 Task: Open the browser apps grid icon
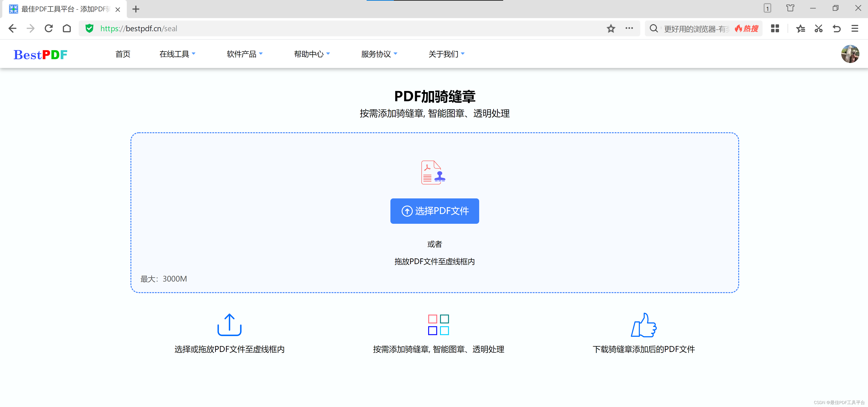[775, 29]
